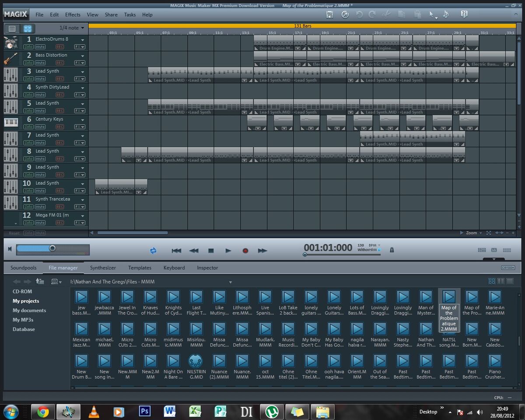
Task: Mute the Bass Distortion track
Action: [40, 63]
